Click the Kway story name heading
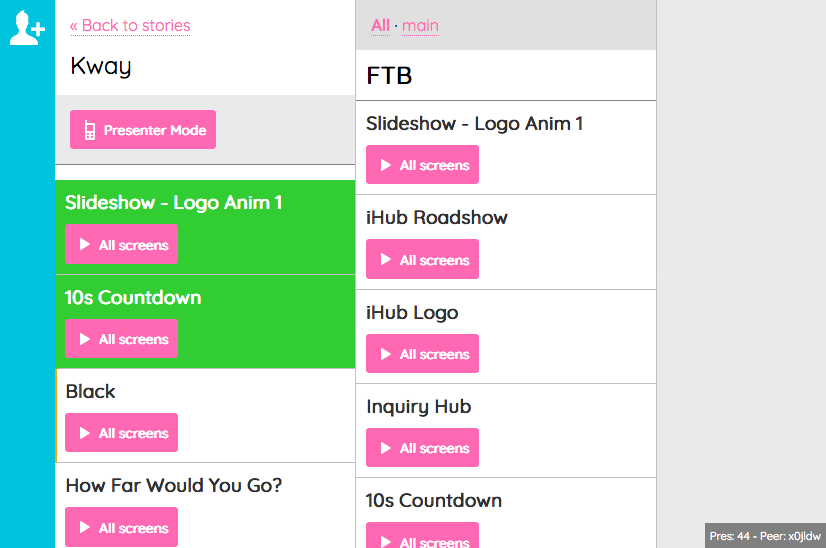826x548 pixels. coord(100,67)
